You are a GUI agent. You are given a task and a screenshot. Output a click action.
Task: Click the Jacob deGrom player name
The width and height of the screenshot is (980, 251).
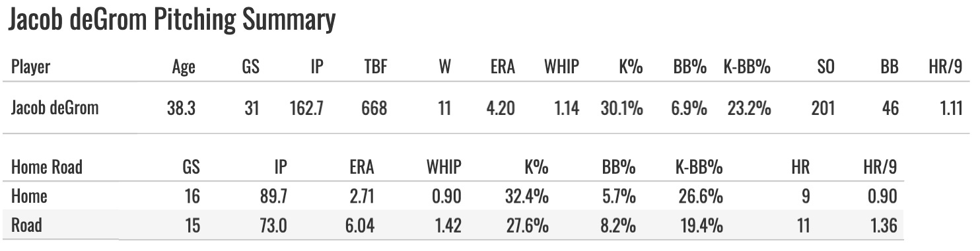54,108
